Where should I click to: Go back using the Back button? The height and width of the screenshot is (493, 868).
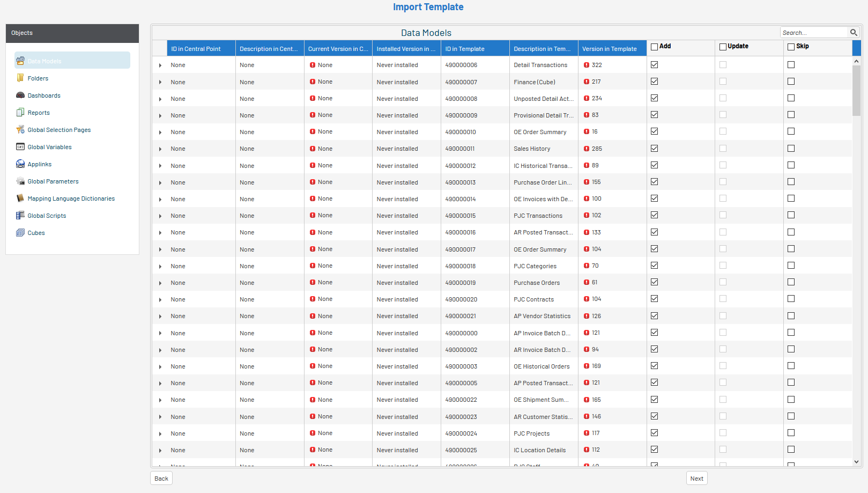[161, 479]
